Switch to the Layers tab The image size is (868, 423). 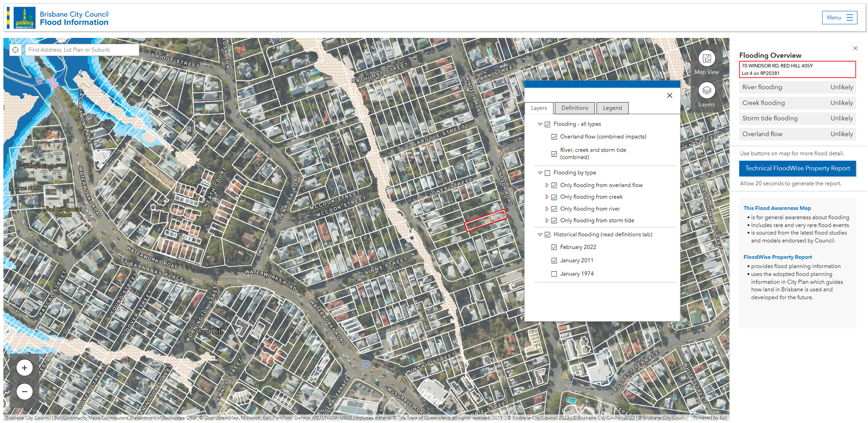tap(539, 108)
